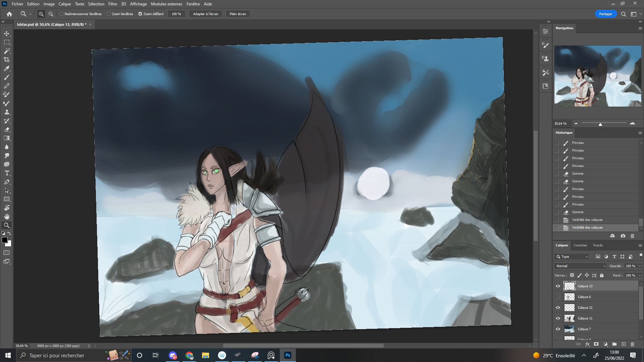Open the Filtre menu
The height and width of the screenshot is (362, 644).
[112, 4]
